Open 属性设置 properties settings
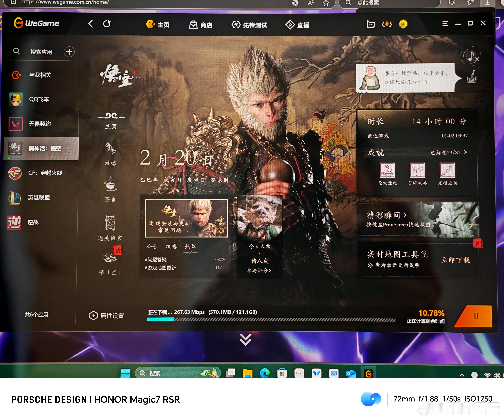This screenshot has height=420, width=504. pyautogui.click(x=107, y=316)
